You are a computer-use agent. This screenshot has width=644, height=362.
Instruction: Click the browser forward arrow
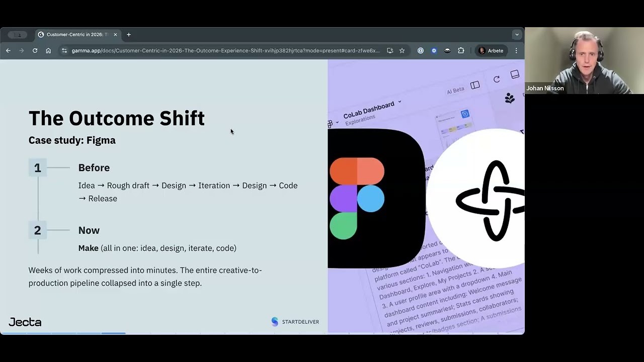click(22, 51)
